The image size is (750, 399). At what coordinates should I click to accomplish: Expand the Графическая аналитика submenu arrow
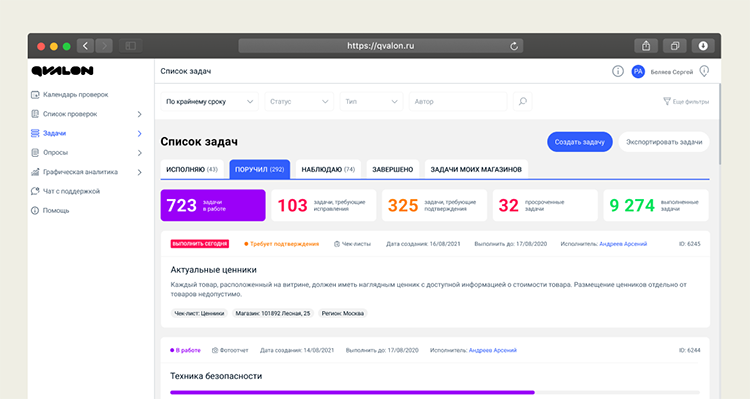(x=140, y=172)
